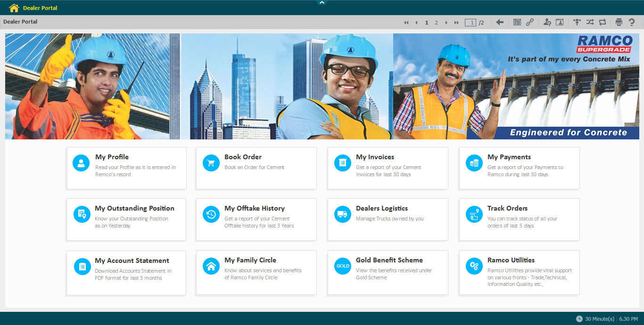Open My Family Circle heading

[250, 260]
